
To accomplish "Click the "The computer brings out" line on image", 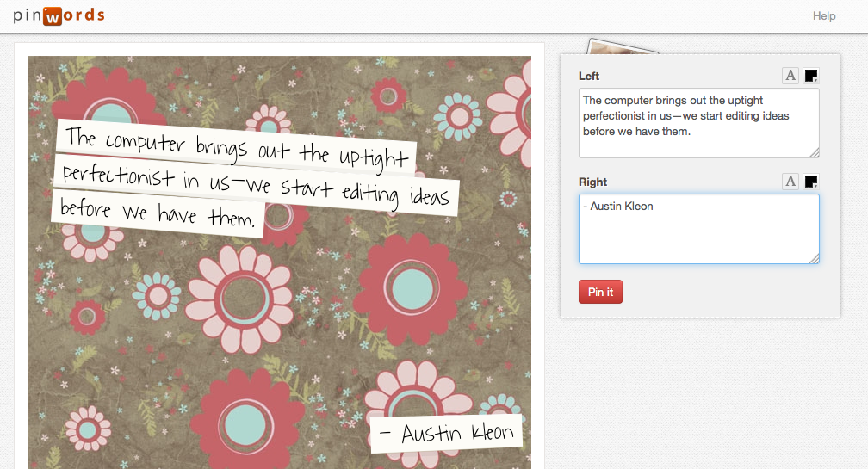I will click(235, 147).
